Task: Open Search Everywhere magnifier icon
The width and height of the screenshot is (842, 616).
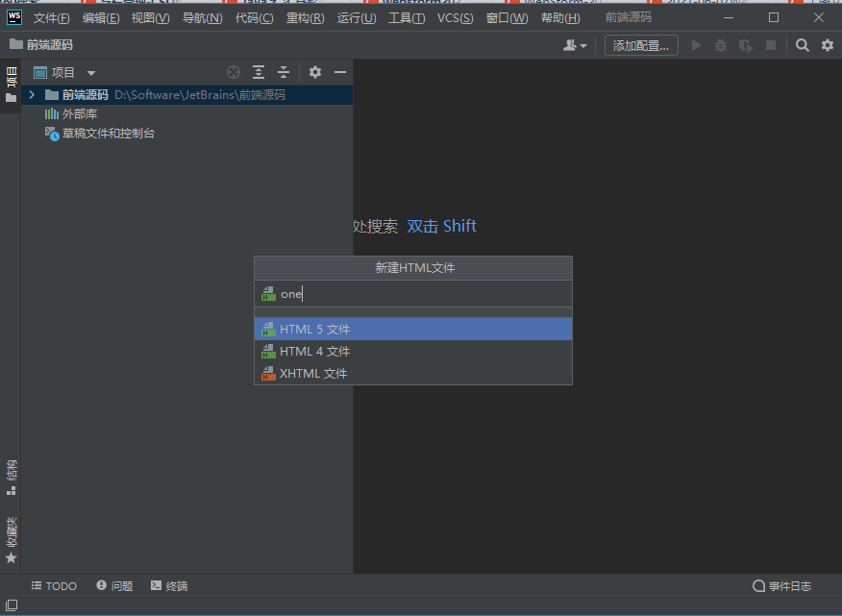Action: 803,46
